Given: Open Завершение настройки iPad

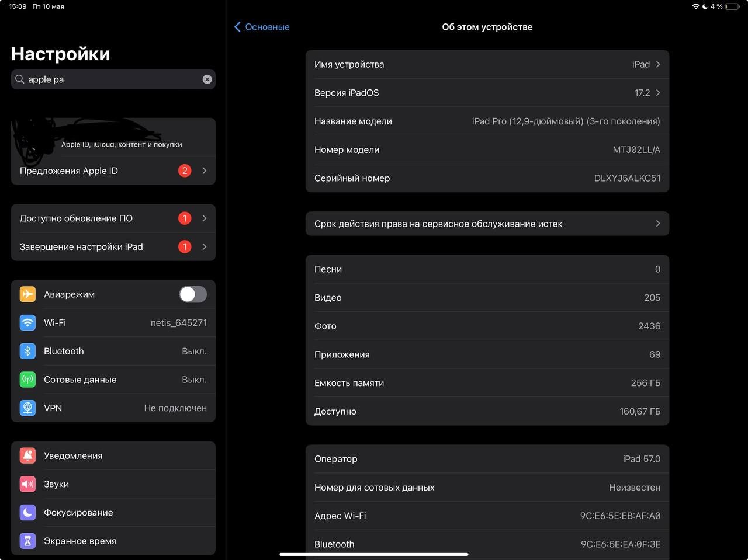Looking at the screenshot, I should tap(113, 246).
